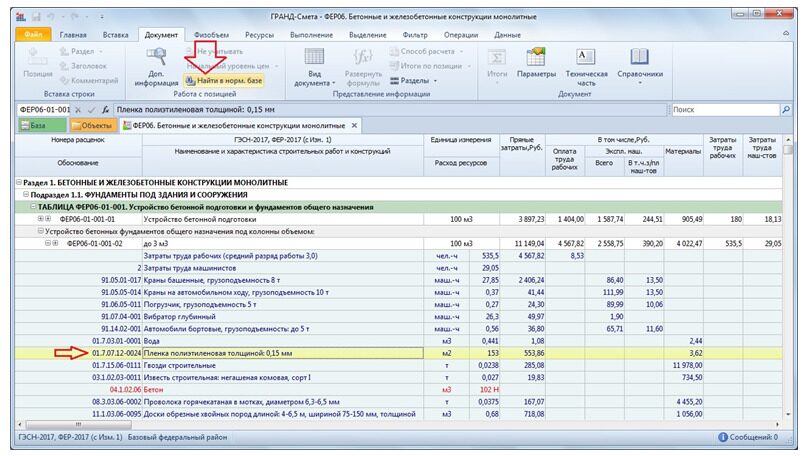Switch to the Фильтр ribbon tab
The height and width of the screenshot is (456, 805).
(x=415, y=35)
